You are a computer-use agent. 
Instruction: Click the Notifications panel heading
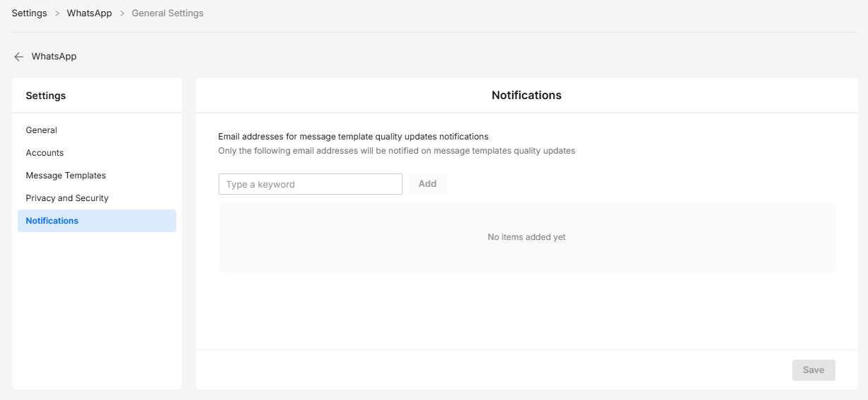coord(526,95)
